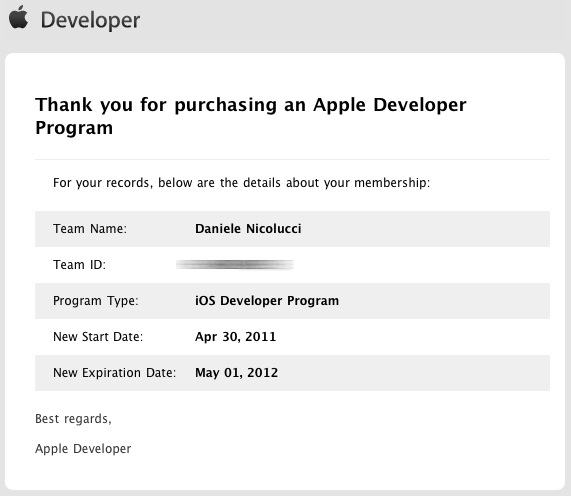The height and width of the screenshot is (496, 571).
Task: Click the word Program in the heading
Action: pyautogui.click(x=74, y=128)
